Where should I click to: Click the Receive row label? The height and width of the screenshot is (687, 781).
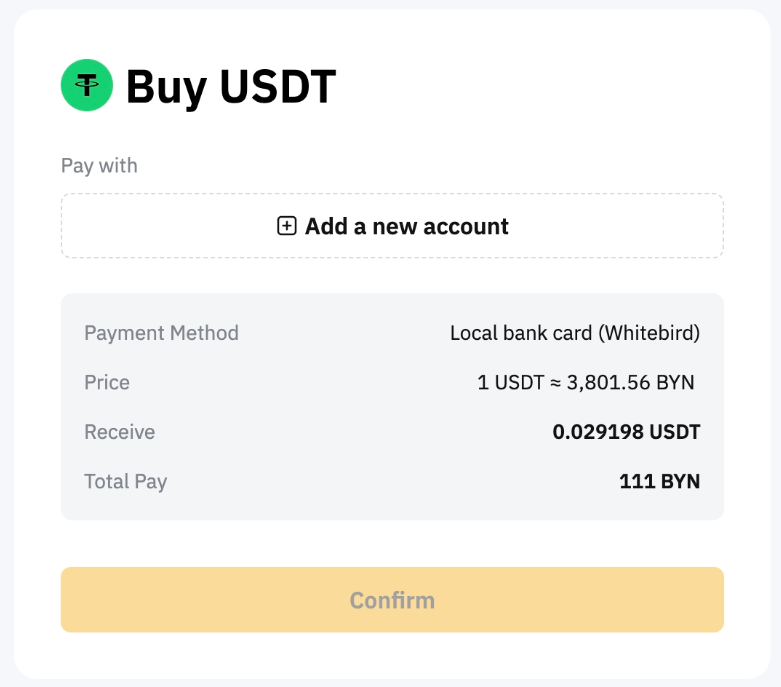(119, 432)
